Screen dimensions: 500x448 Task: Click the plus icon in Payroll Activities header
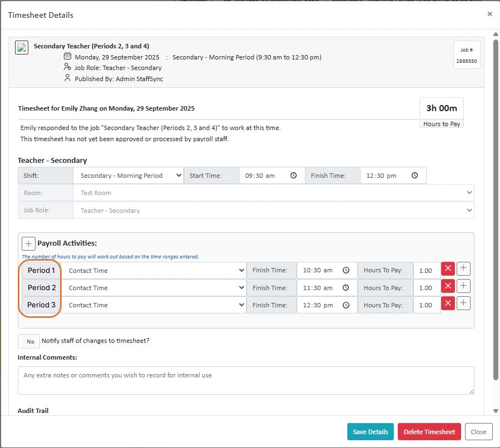pos(28,243)
